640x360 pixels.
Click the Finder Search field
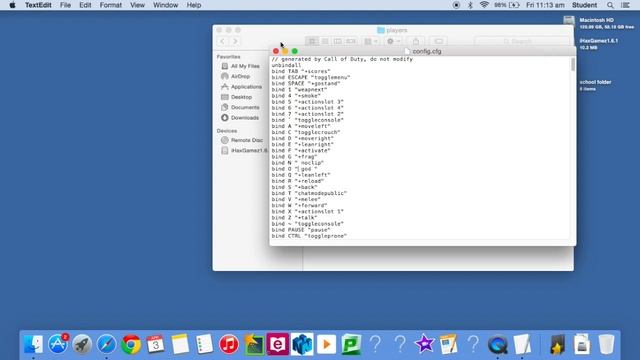point(522,41)
